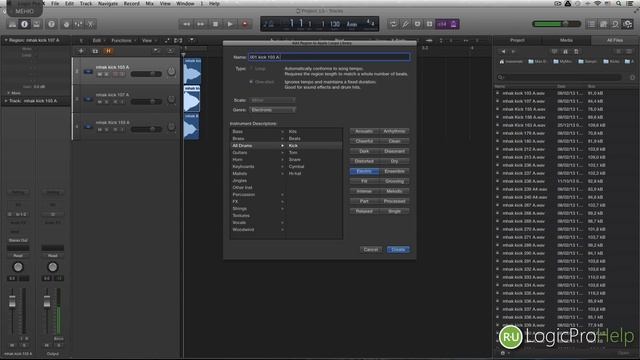Open the Mix menu
Viewport: 640px width, 360px height.
coord(149,3)
